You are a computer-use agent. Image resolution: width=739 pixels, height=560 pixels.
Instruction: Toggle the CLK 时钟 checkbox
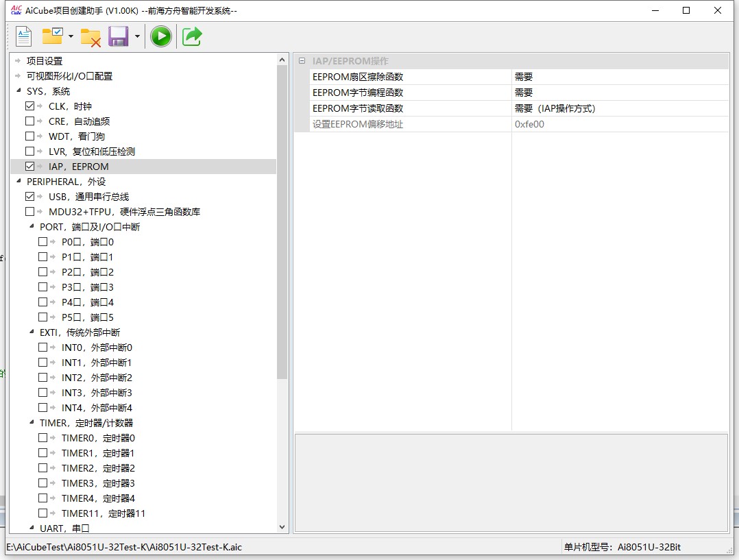point(29,106)
